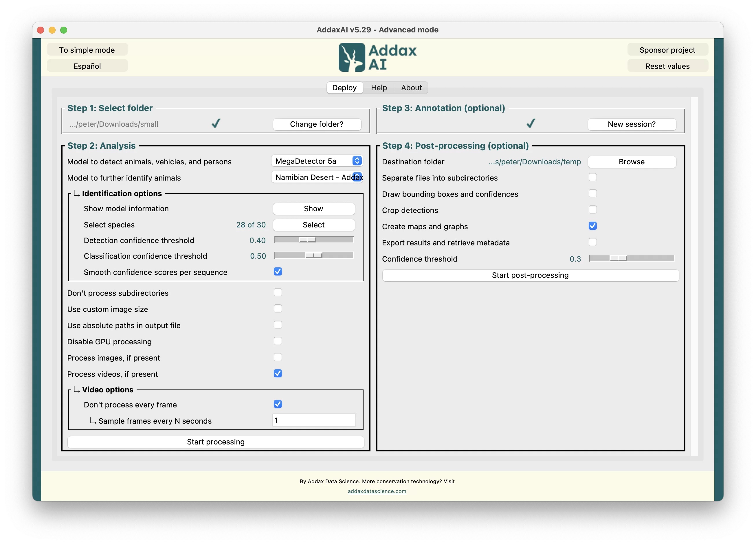Screen dimensions: 756x544
Task: Uncheck Create maps and graphs
Action: (592, 226)
